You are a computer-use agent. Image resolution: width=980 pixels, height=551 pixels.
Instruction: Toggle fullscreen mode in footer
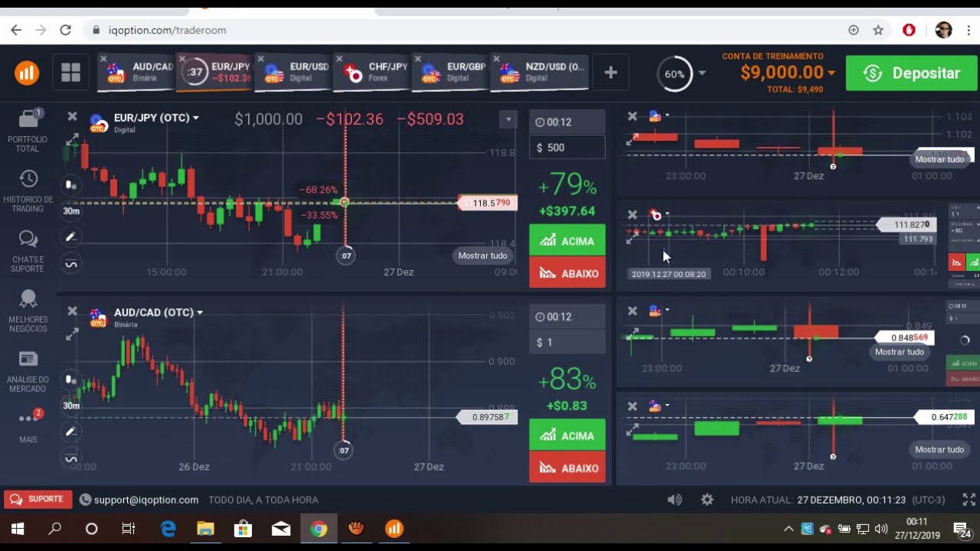[x=969, y=500]
